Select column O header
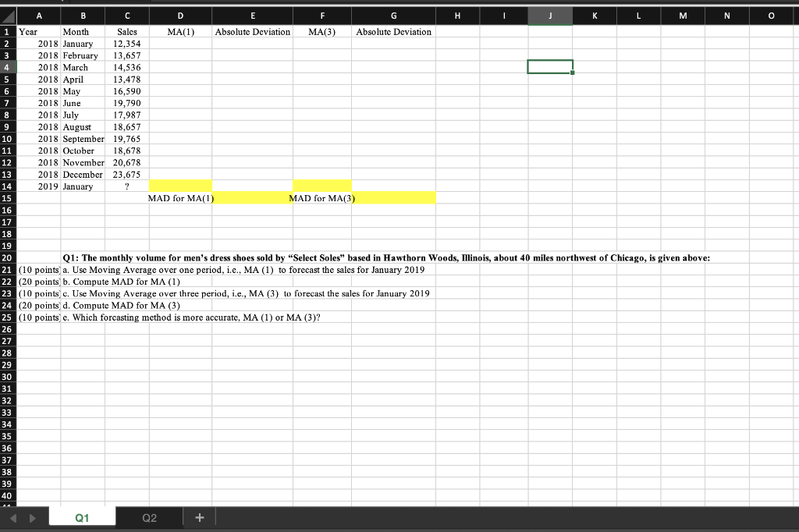The height and width of the screenshot is (532, 799). [x=771, y=16]
